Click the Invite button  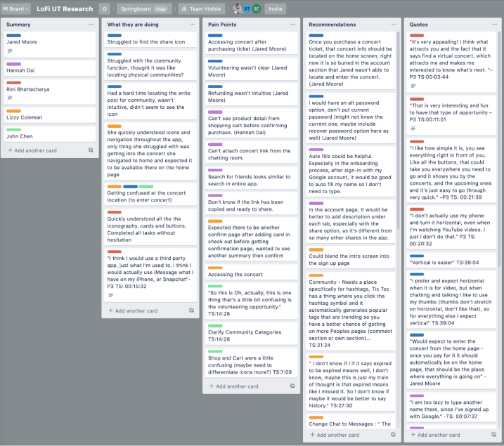click(x=275, y=9)
